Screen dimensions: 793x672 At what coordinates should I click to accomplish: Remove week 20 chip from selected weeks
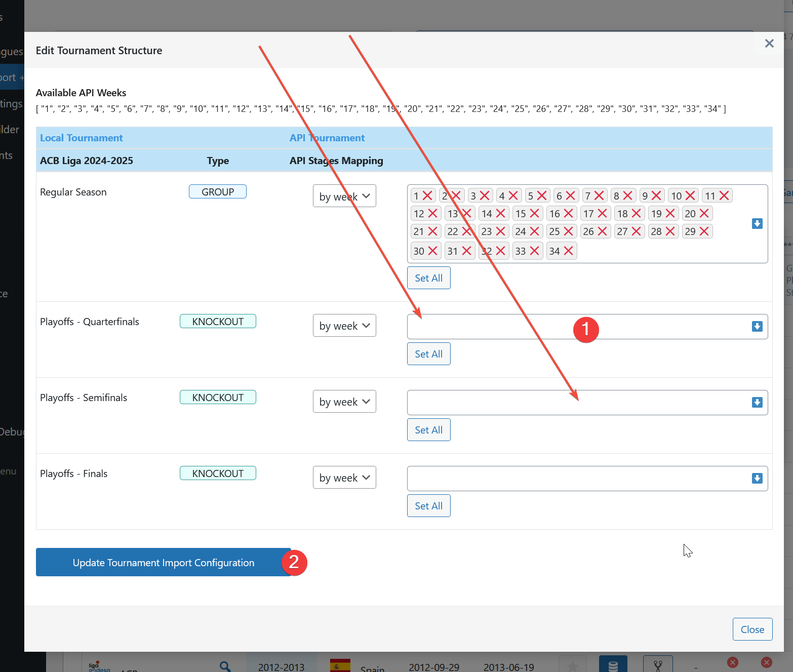point(704,213)
